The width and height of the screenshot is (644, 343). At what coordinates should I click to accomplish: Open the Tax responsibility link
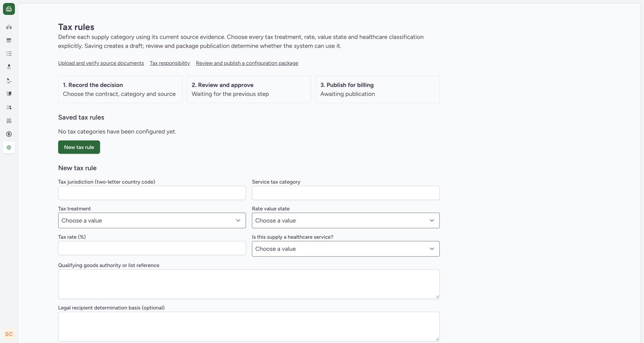(x=170, y=63)
